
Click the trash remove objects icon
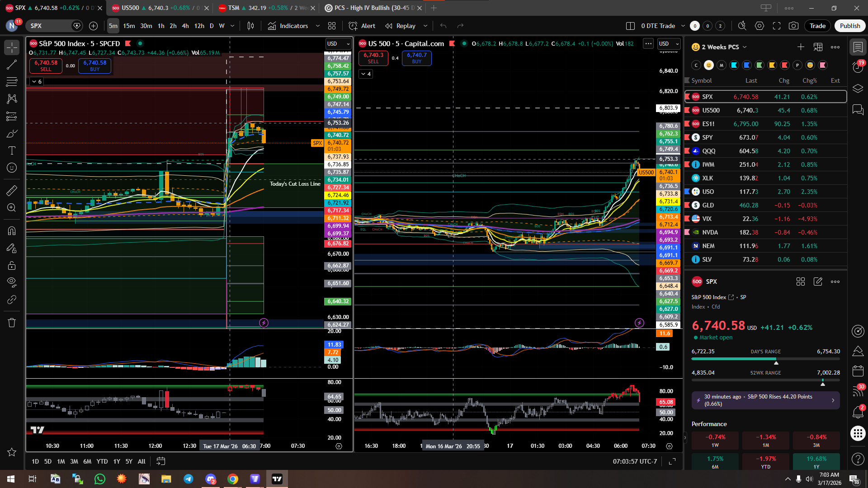(x=12, y=323)
